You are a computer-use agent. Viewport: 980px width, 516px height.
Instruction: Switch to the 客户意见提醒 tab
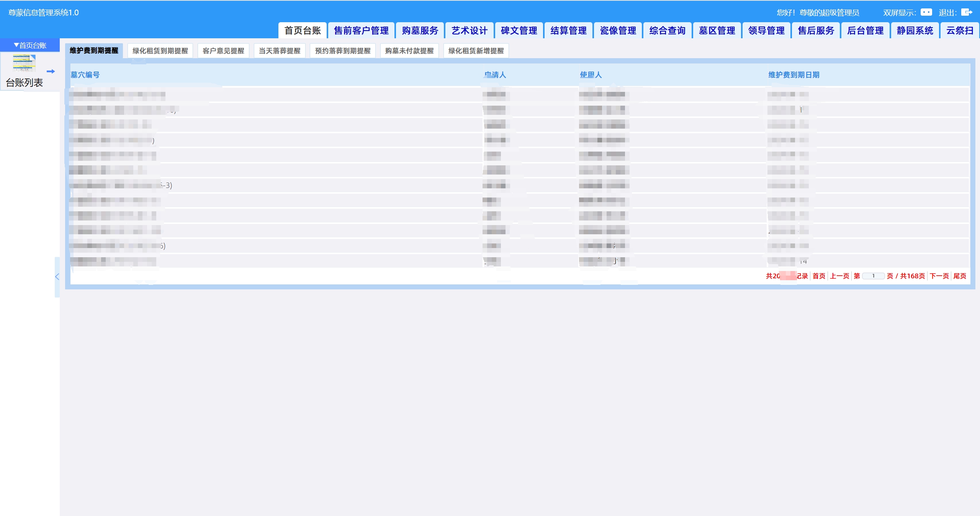[x=223, y=51]
